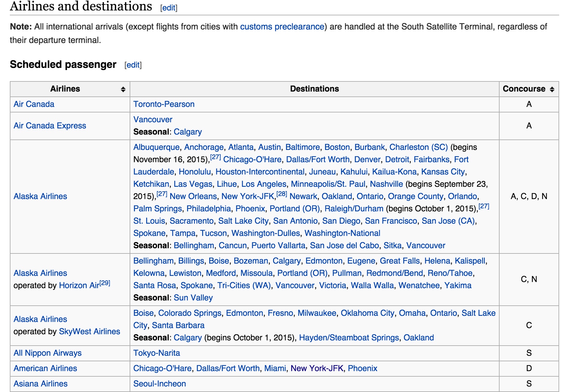Screen dimensions: 561x392
Task: Open Vancouver link in Air Canada Express row
Action: pos(153,120)
